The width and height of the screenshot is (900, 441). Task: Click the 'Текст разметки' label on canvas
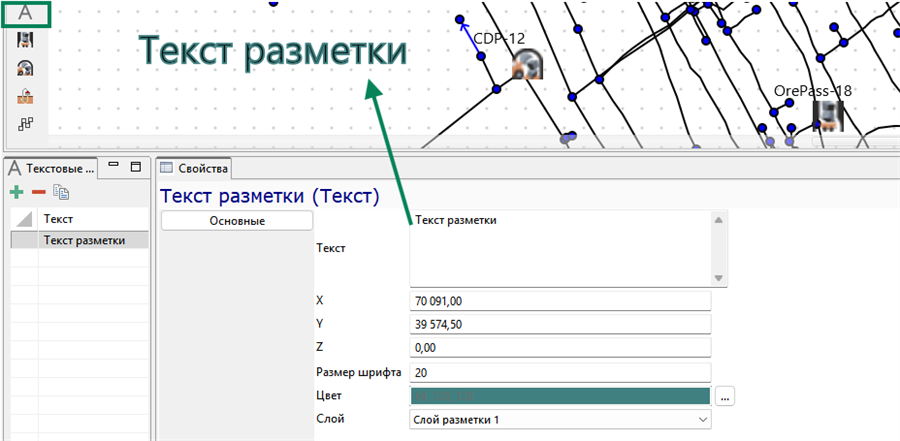pyautogui.click(x=273, y=51)
